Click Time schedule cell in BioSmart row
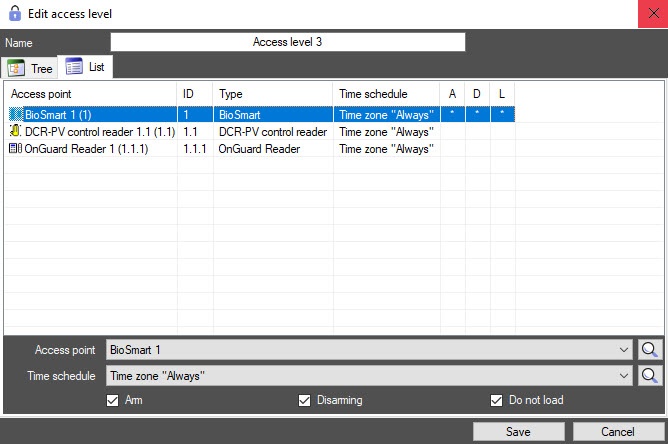 (x=386, y=115)
